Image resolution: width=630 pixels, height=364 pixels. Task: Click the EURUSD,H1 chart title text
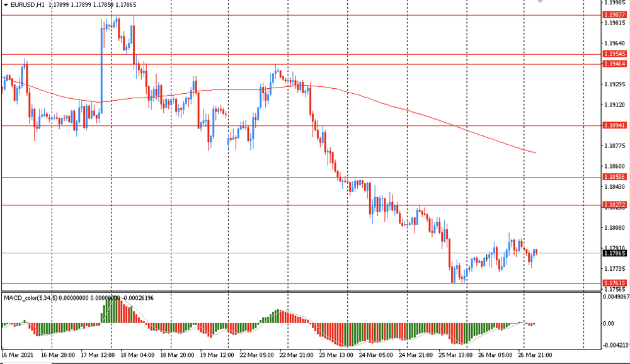pyautogui.click(x=27, y=5)
